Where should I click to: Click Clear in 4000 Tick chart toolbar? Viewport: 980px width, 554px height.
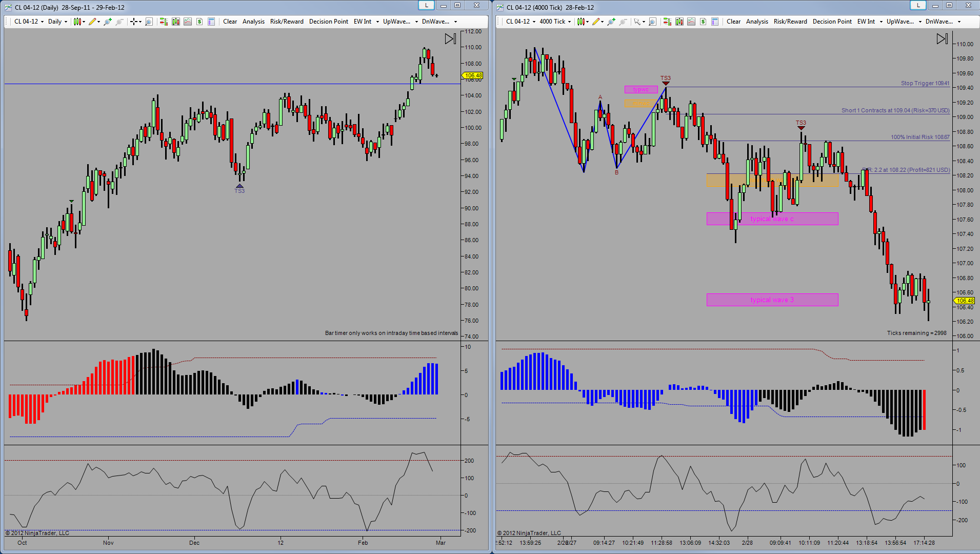(x=733, y=22)
